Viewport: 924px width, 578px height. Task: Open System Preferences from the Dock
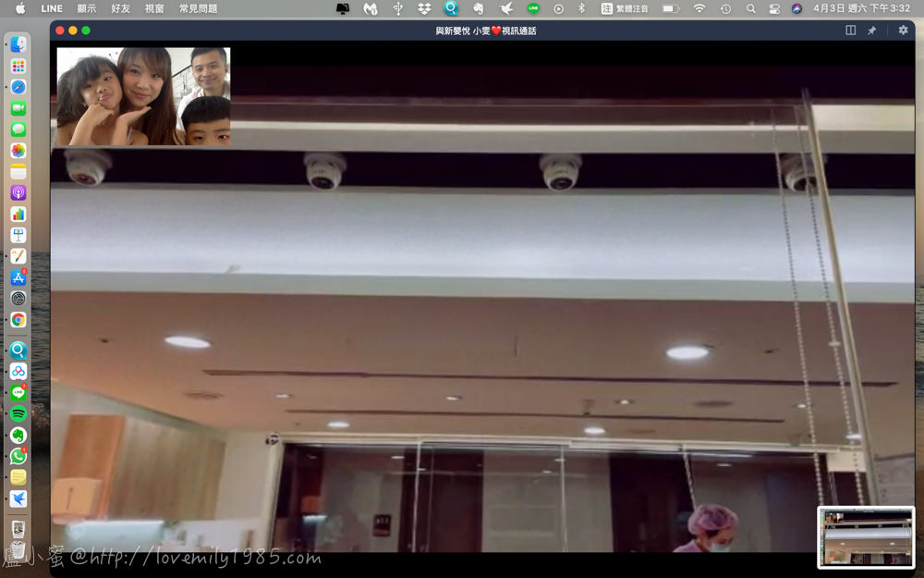[18, 299]
